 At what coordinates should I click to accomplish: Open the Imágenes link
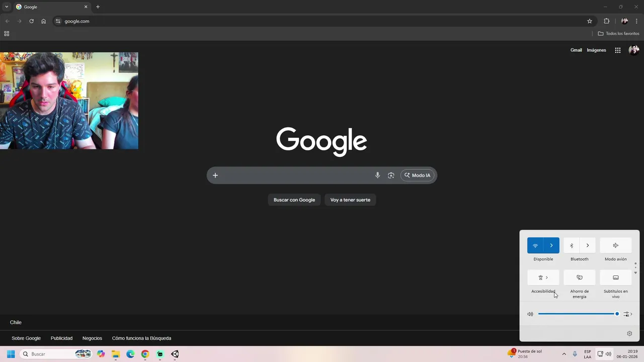596,50
